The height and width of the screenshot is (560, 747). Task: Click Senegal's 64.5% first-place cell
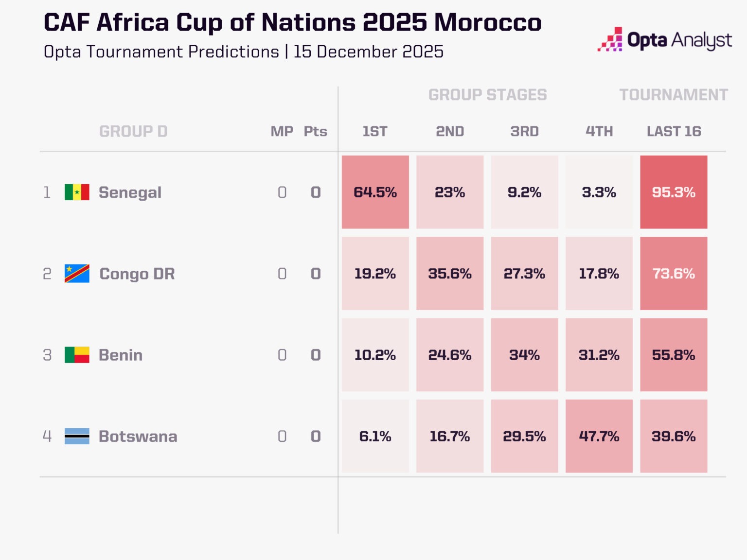(x=375, y=192)
